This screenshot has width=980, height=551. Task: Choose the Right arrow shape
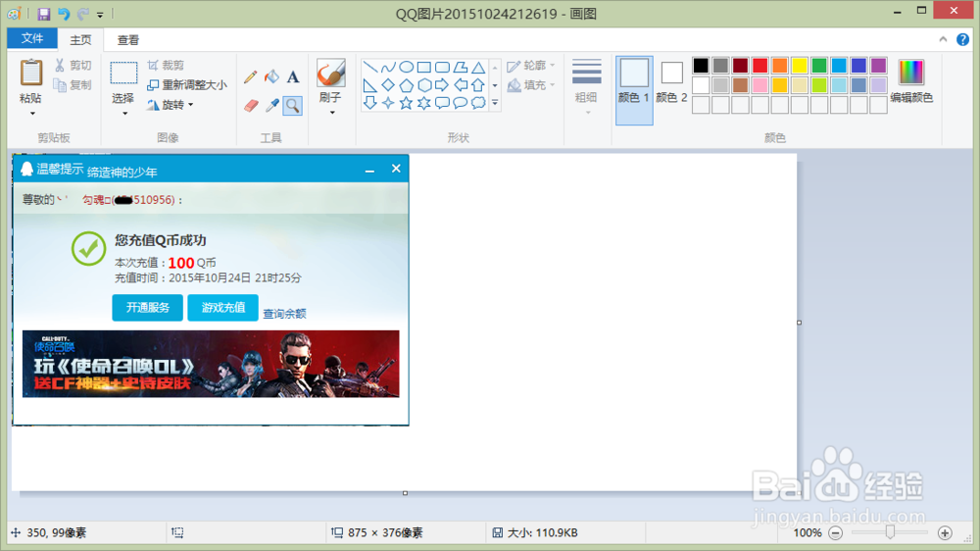coord(442,85)
